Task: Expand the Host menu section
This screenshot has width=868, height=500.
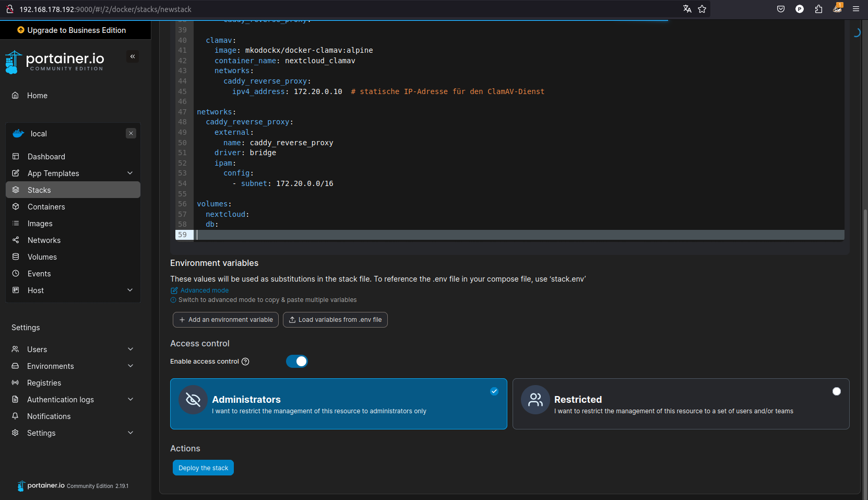Action: 130,290
